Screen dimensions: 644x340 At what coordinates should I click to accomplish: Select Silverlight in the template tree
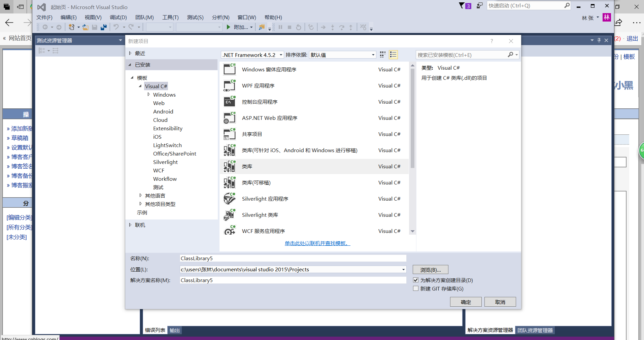(x=165, y=162)
